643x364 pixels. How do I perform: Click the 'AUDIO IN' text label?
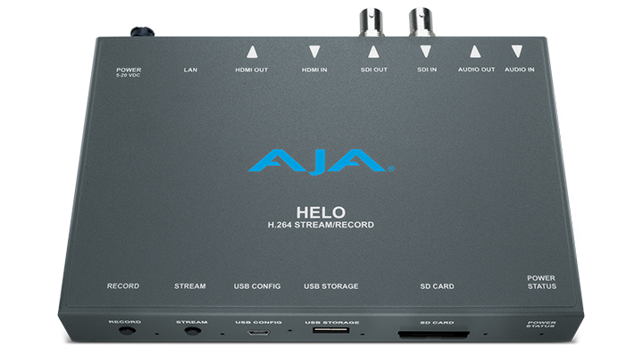coord(520,70)
